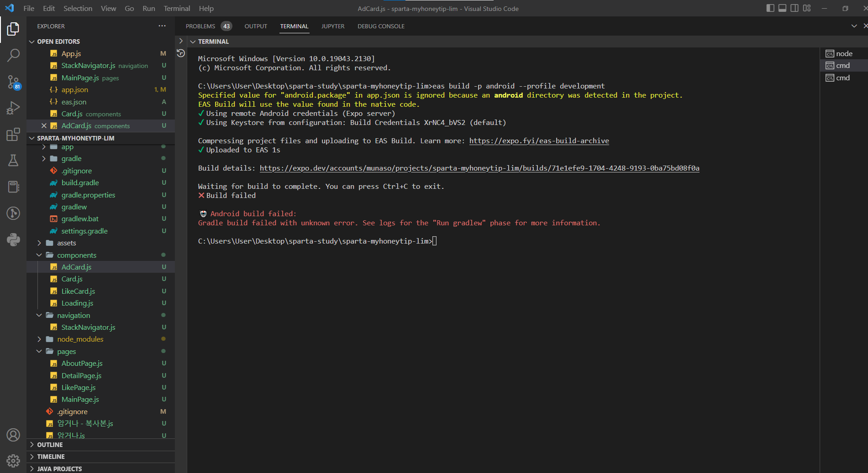Open the expo.fyi eas-build-archive link
Screen dimensions: 868x473
(539, 141)
